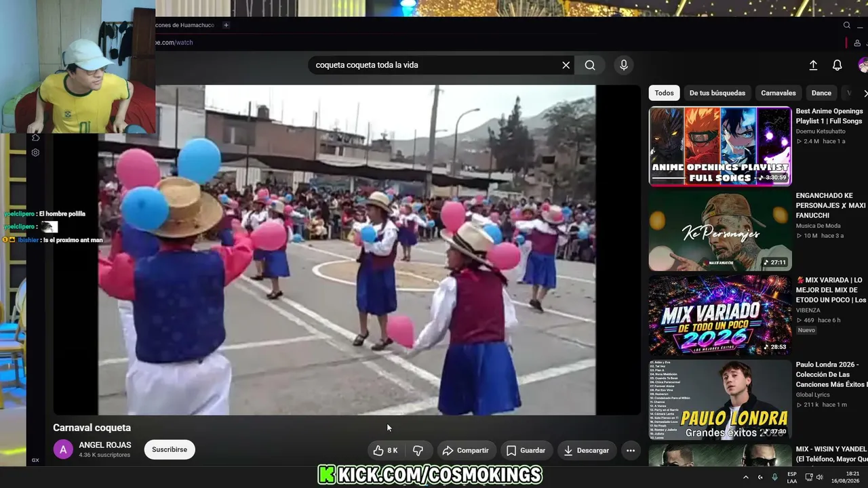
Task: Open the ESP LAA language switcher
Action: 792,477
